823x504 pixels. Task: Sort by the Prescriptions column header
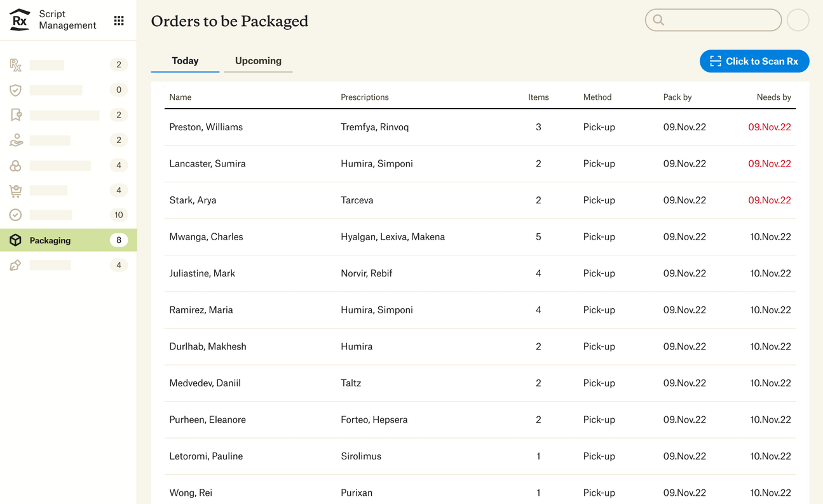coord(365,97)
